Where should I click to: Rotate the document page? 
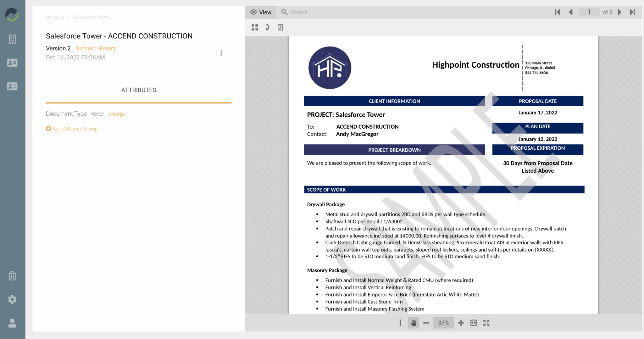coord(267,27)
